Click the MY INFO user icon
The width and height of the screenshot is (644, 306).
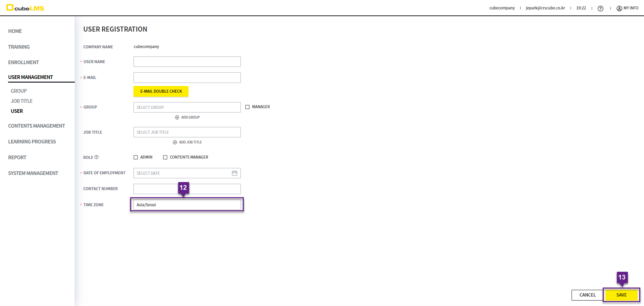pos(619,8)
